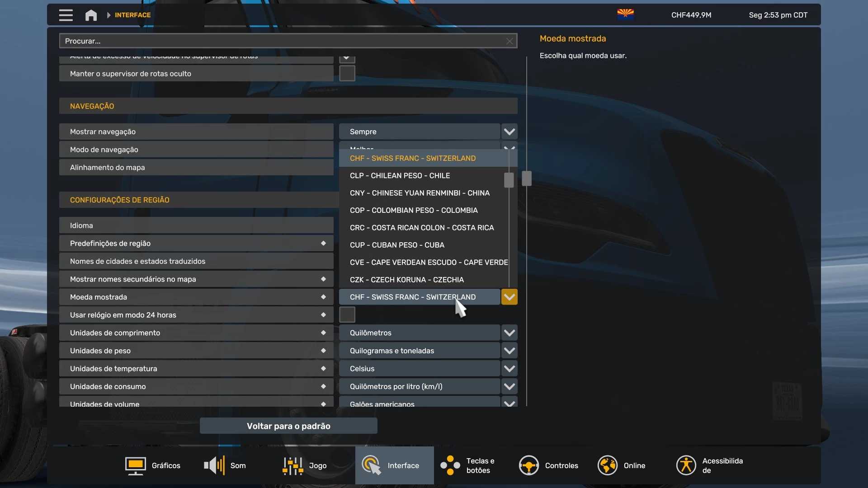Open the hamburger main menu icon
This screenshot has width=868, height=488.
click(66, 15)
